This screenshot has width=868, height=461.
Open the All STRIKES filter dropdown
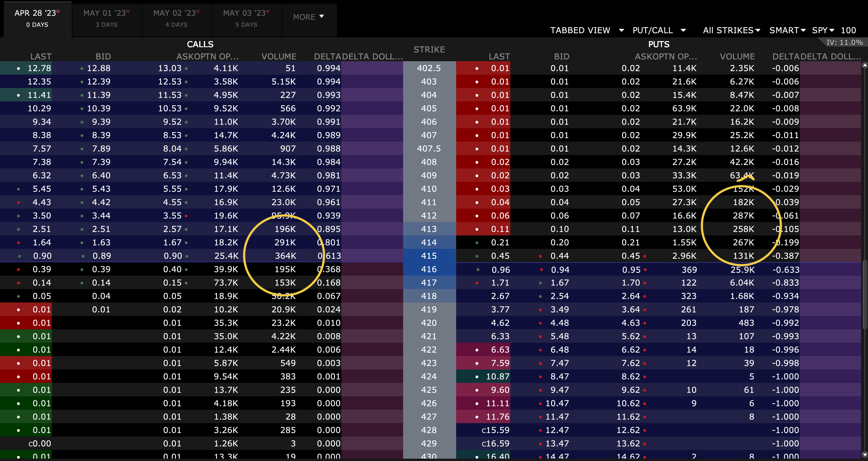pyautogui.click(x=731, y=30)
